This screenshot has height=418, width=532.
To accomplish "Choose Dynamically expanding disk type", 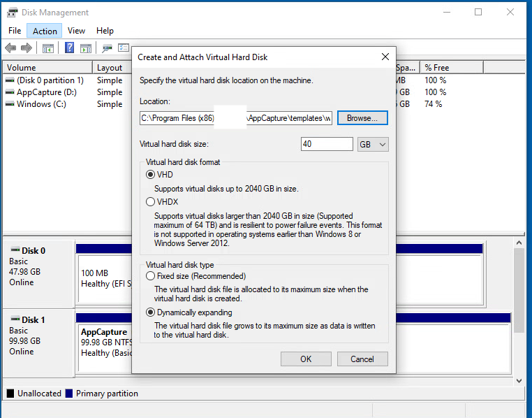I will [x=150, y=312].
